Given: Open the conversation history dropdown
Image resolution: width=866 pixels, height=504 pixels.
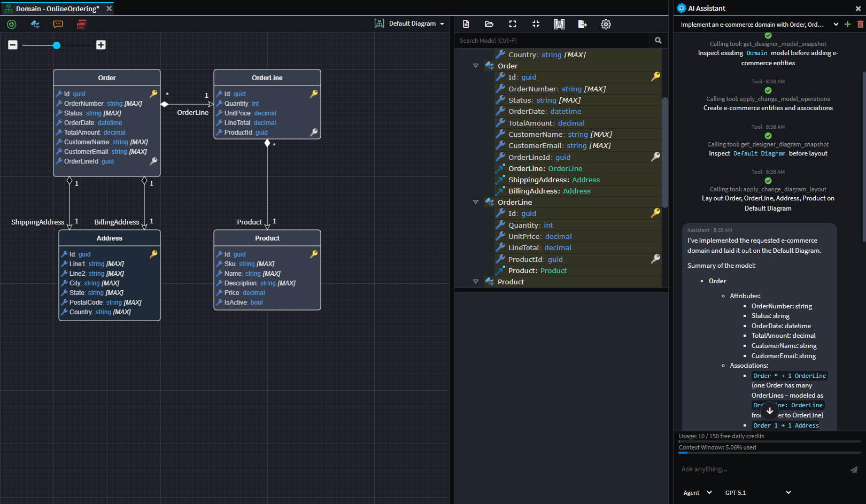Looking at the screenshot, I should click(x=836, y=25).
